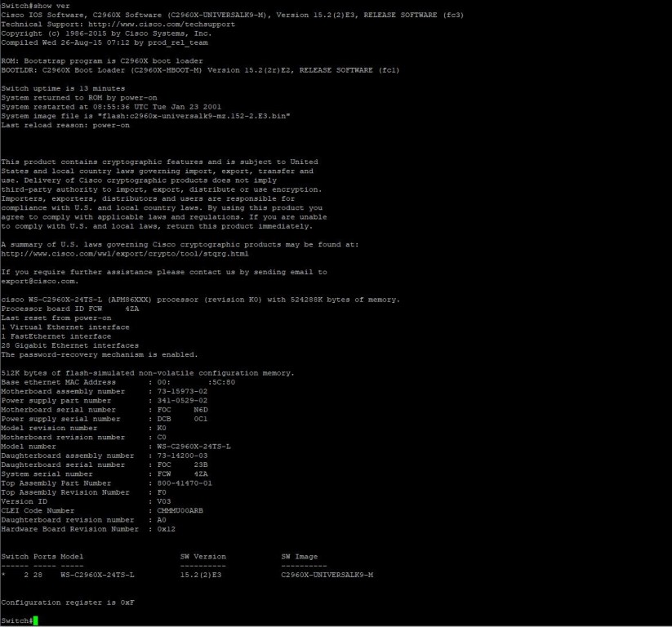Click the 'Compiled Wed 26-Aug-15' line
The width and height of the screenshot is (672, 627).
tap(105, 42)
